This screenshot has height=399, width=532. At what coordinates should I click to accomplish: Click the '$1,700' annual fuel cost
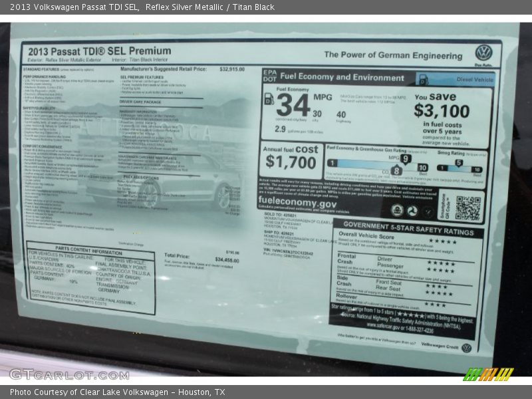click(291, 162)
